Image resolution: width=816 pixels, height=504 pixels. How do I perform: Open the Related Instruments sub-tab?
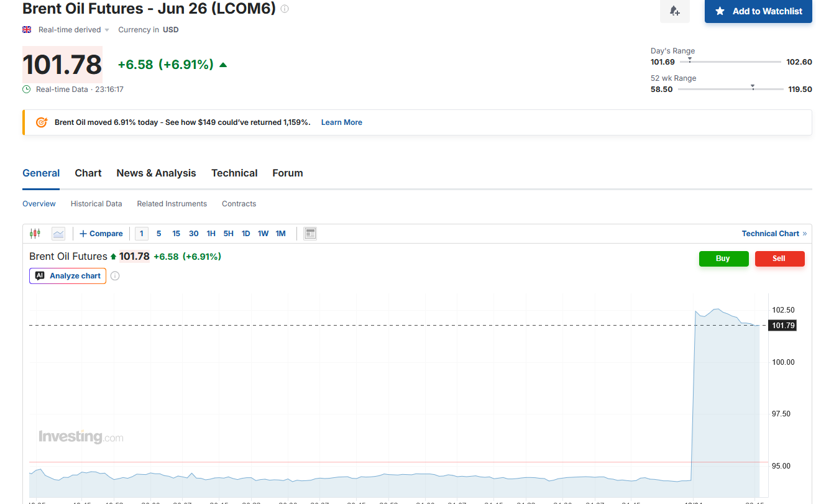coord(172,204)
